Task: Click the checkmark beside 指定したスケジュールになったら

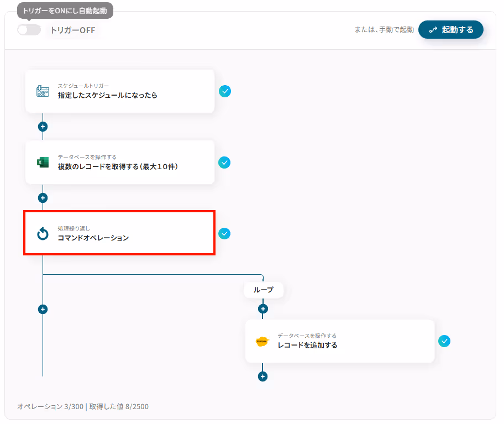Action: [225, 91]
